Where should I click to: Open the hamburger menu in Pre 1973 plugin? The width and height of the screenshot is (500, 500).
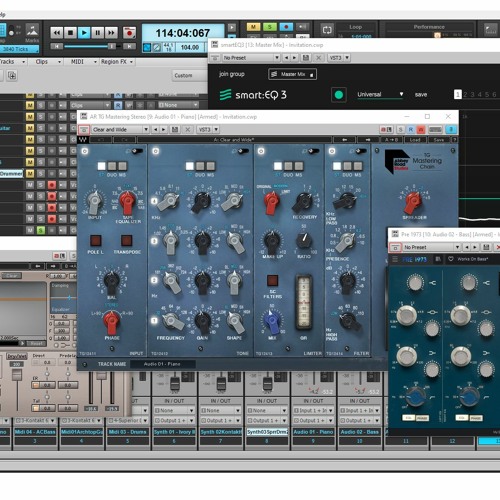(x=395, y=259)
